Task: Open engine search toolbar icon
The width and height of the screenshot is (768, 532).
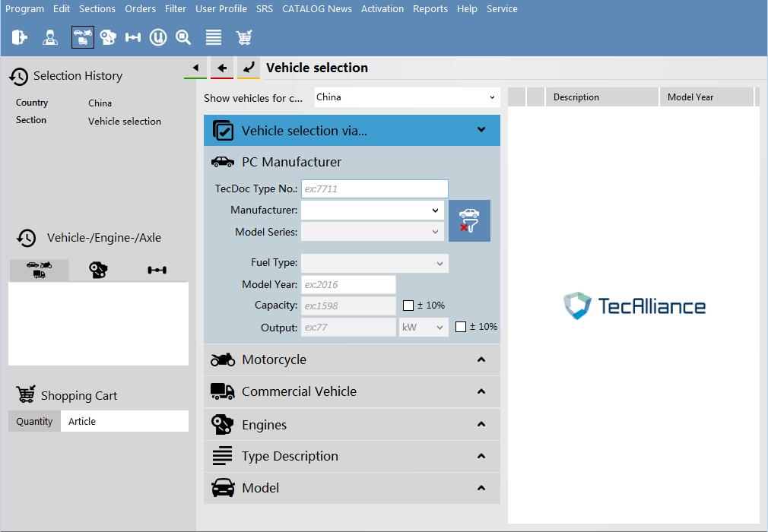Action: pyautogui.click(x=108, y=37)
